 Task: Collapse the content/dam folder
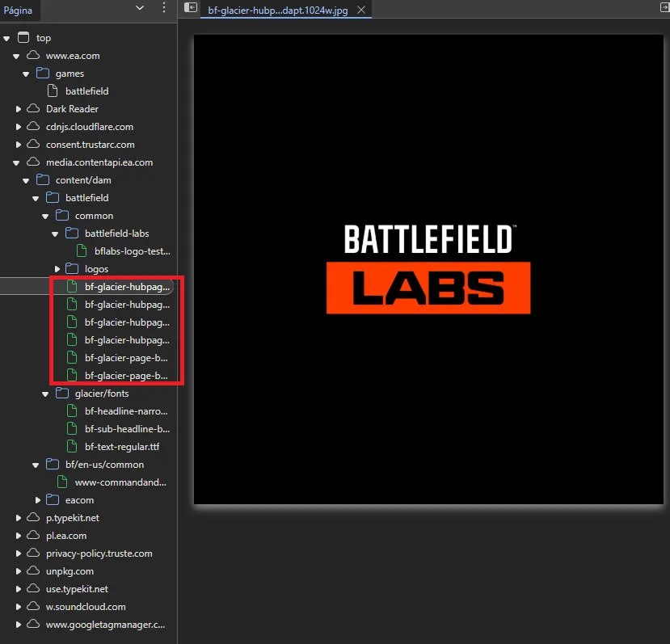[26, 181]
